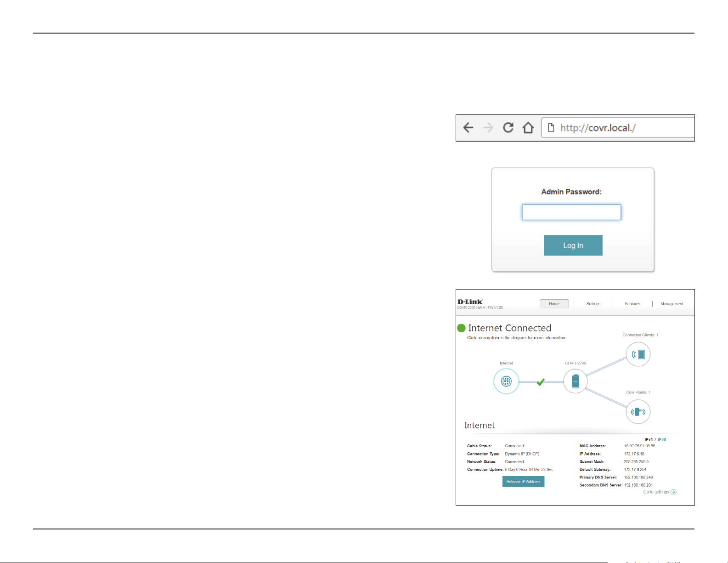Screen dimensions: 728x563
Task: Click the covr.local address bar
Action: coord(618,128)
